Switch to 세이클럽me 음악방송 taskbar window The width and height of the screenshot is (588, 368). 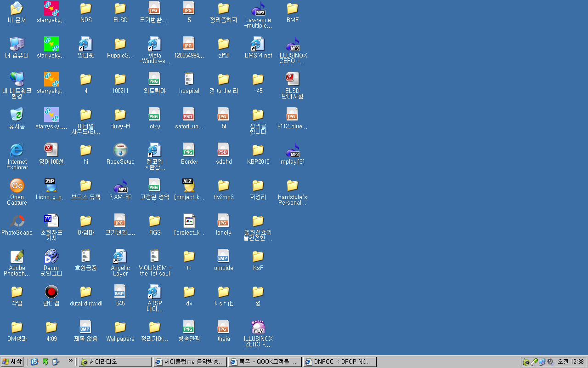(x=190, y=362)
